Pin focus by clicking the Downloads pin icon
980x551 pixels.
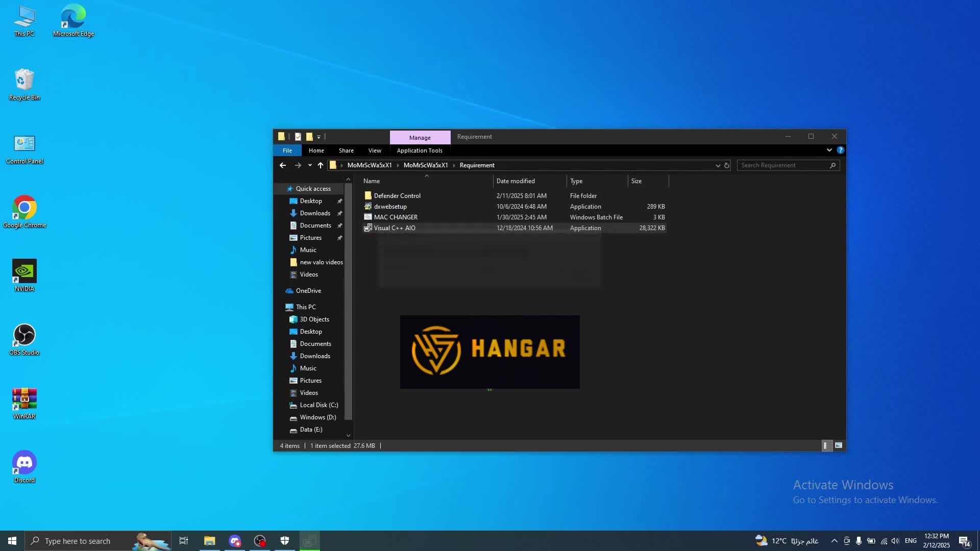coord(339,213)
